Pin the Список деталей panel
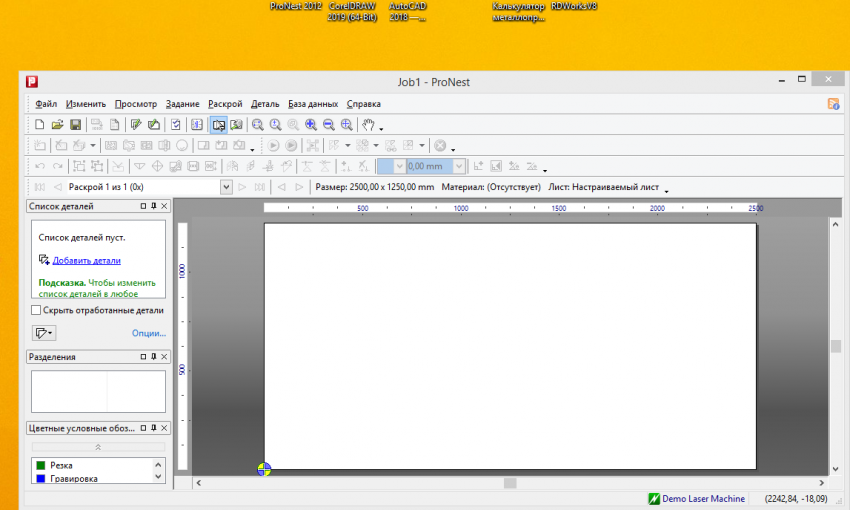Screen dimensions: 850x510 coord(153,206)
